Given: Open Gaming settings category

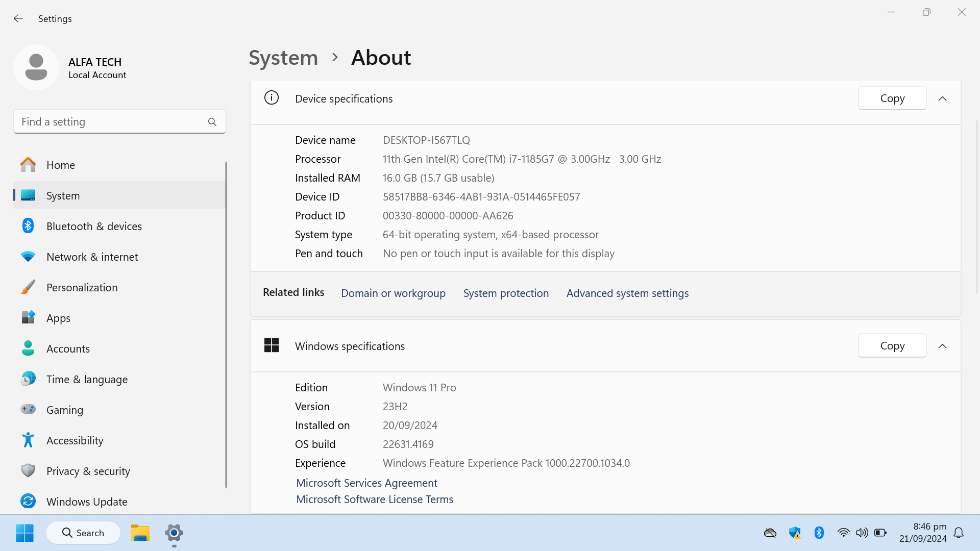Looking at the screenshot, I should tap(119, 410).
